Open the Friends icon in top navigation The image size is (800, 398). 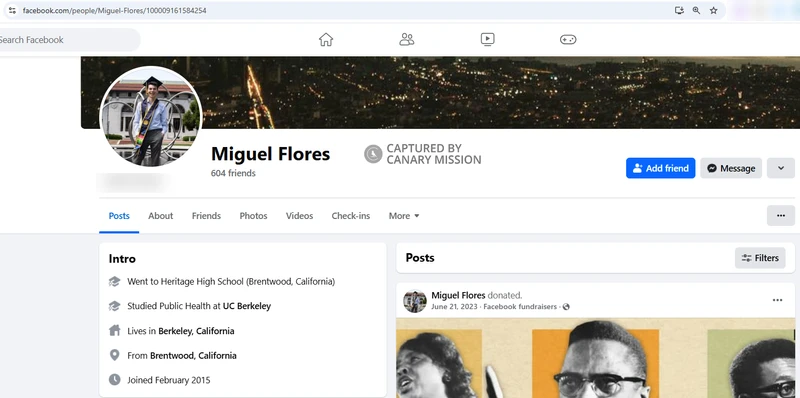[407, 39]
